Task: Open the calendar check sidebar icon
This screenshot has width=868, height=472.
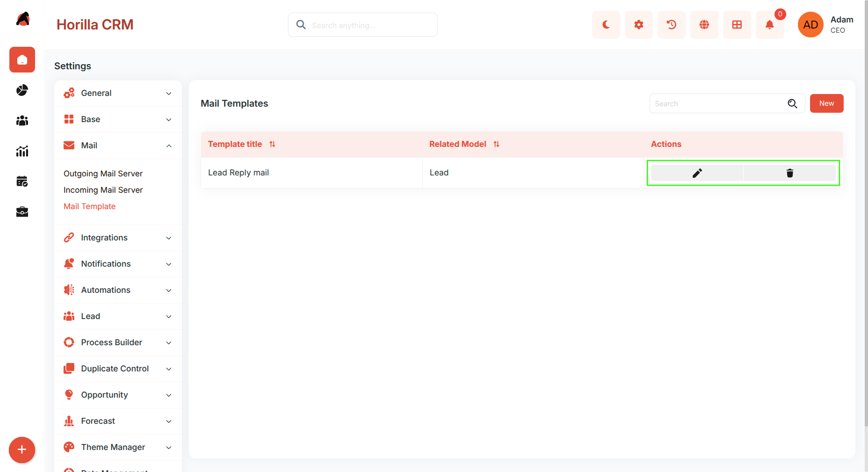Action: [x=22, y=181]
